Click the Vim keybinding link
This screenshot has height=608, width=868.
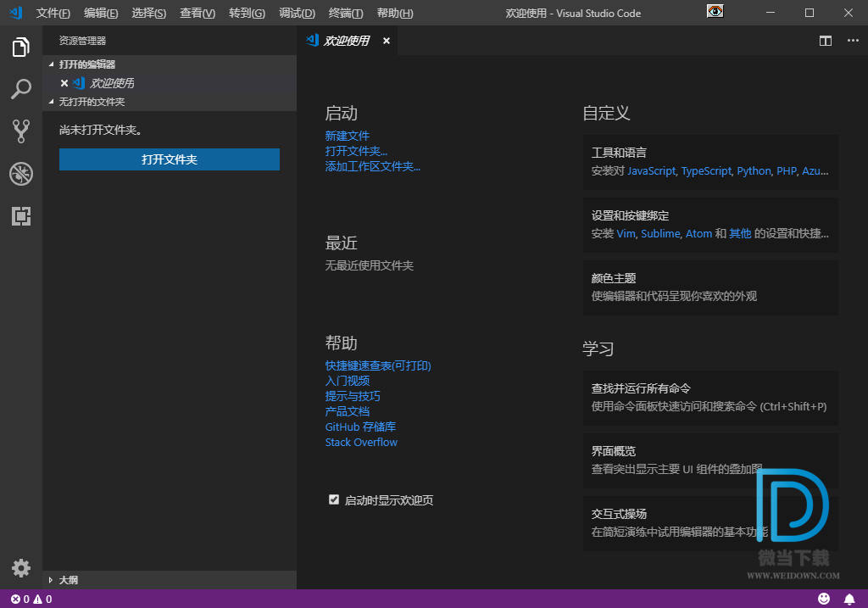(x=626, y=234)
